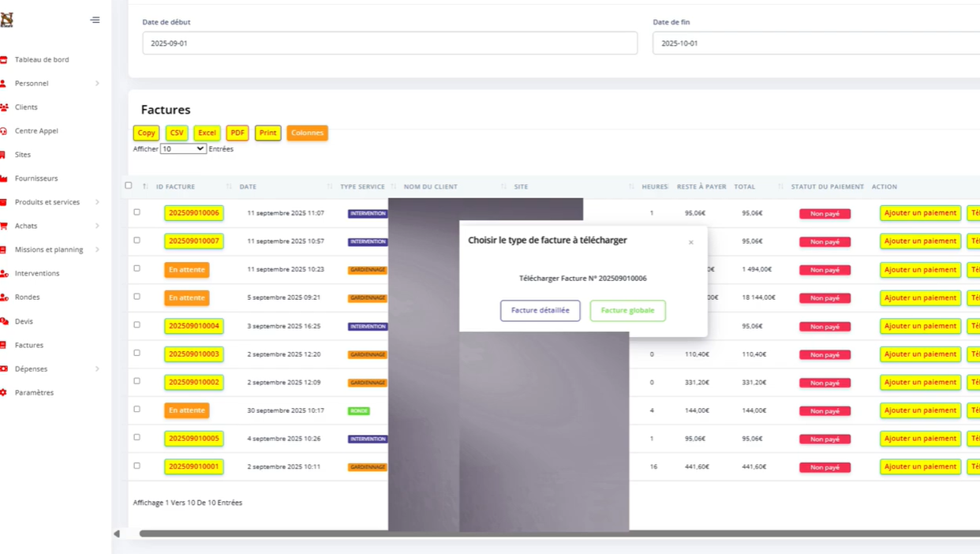Click the Centre Appel headset icon

pyautogui.click(x=4, y=131)
